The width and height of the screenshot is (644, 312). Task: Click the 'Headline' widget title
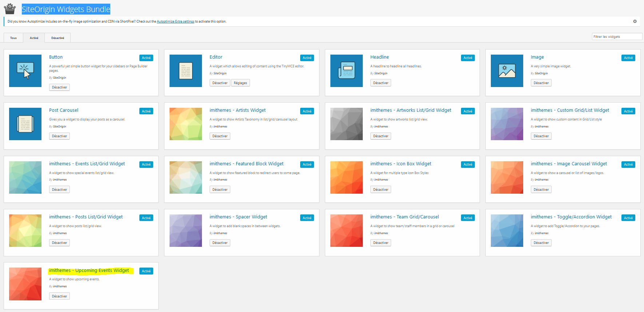[x=379, y=57]
